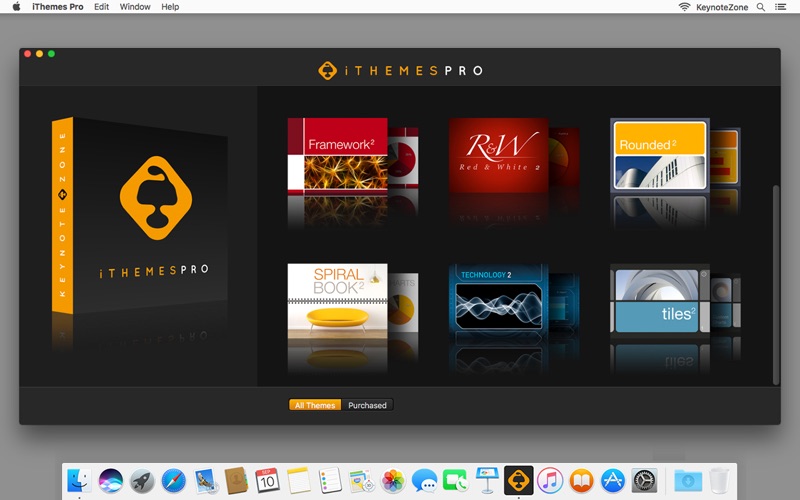
Task: Open the Help menu
Action: [170, 7]
